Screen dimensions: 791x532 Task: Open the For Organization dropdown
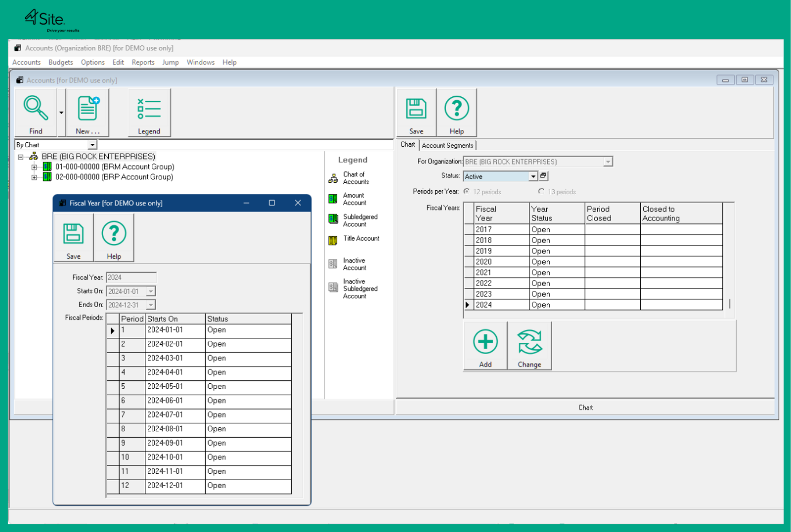608,162
